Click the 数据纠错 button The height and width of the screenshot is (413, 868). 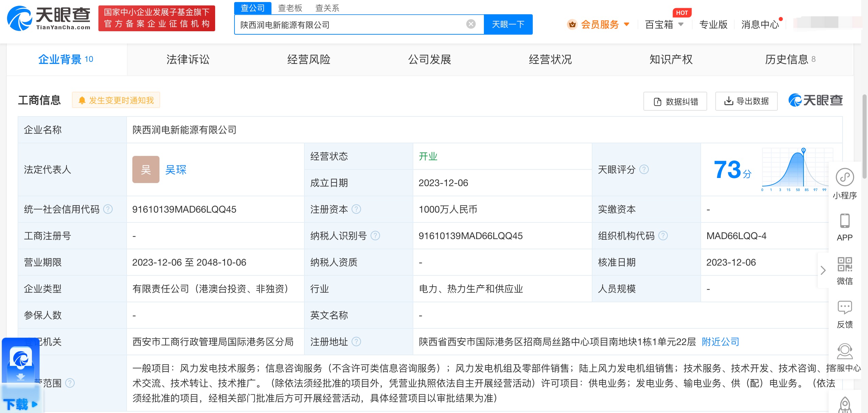click(x=675, y=101)
